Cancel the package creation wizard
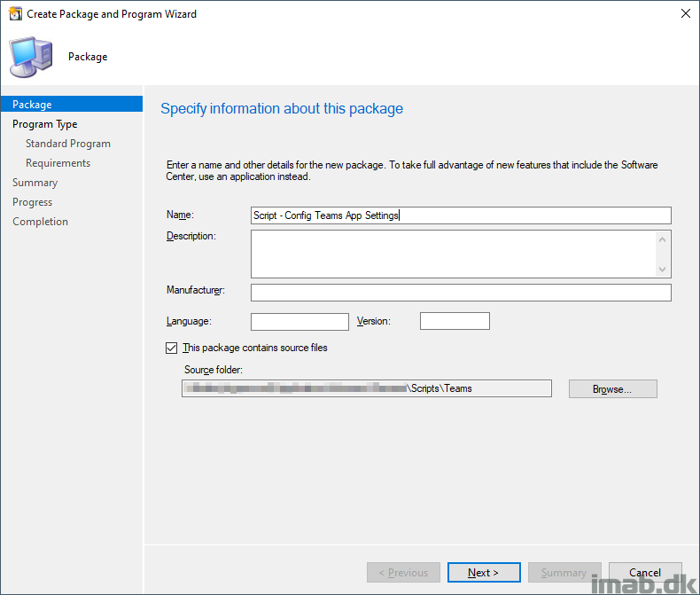Screen dimensions: 700x595 pyautogui.click(x=645, y=573)
